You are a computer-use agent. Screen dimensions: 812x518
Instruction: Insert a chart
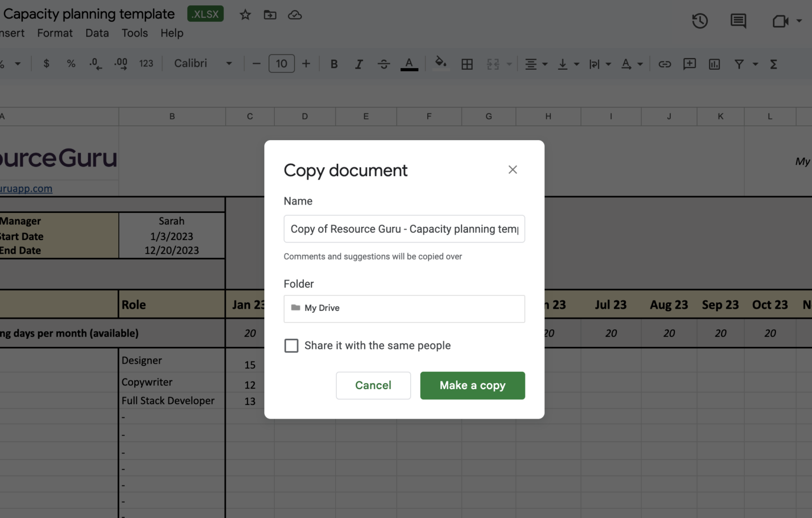coord(714,64)
